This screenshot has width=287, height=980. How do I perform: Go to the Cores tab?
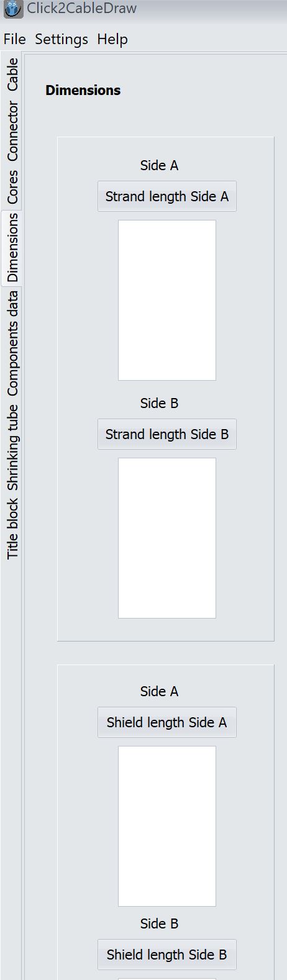pos(12,188)
